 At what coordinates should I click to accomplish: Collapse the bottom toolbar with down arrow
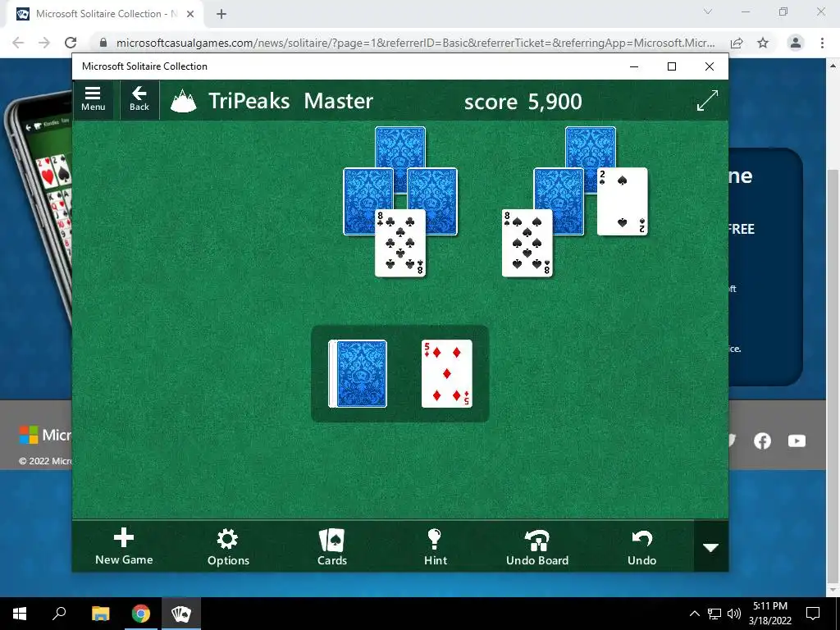[711, 547]
